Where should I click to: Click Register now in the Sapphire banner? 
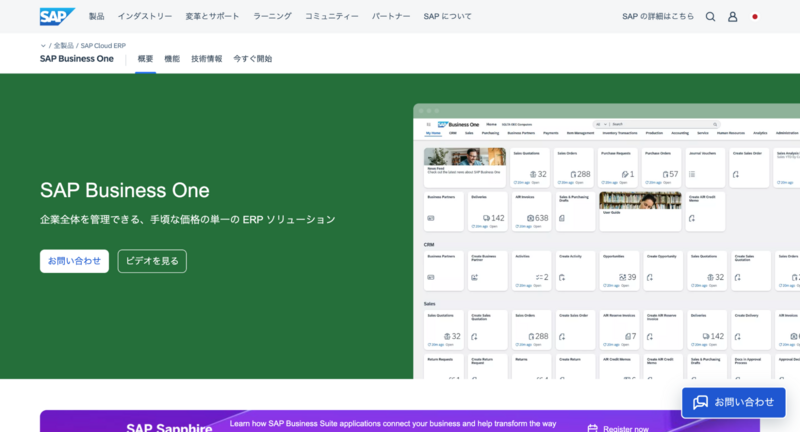(x=626, y=429)
